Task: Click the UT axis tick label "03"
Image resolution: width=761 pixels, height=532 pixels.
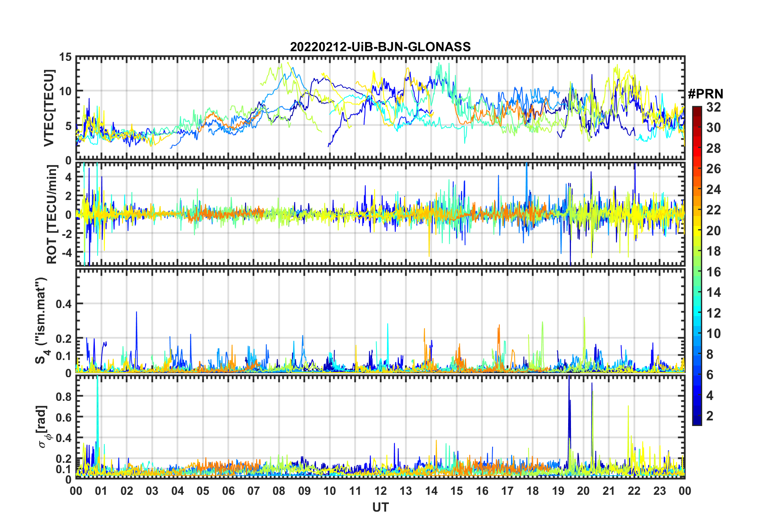Action: point(152,491)
